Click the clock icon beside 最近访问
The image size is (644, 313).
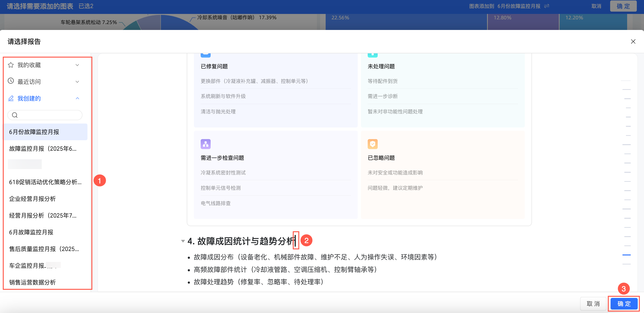[11, 81]
